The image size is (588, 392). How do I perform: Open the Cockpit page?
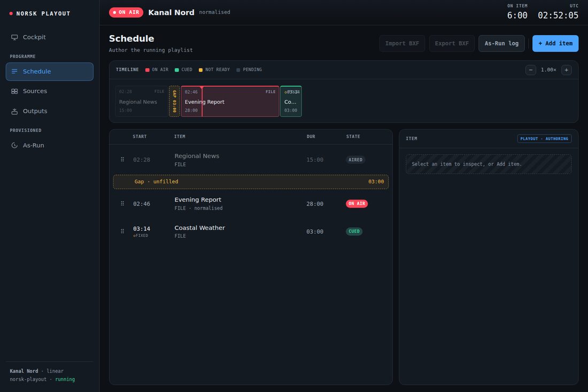point(50,37)
